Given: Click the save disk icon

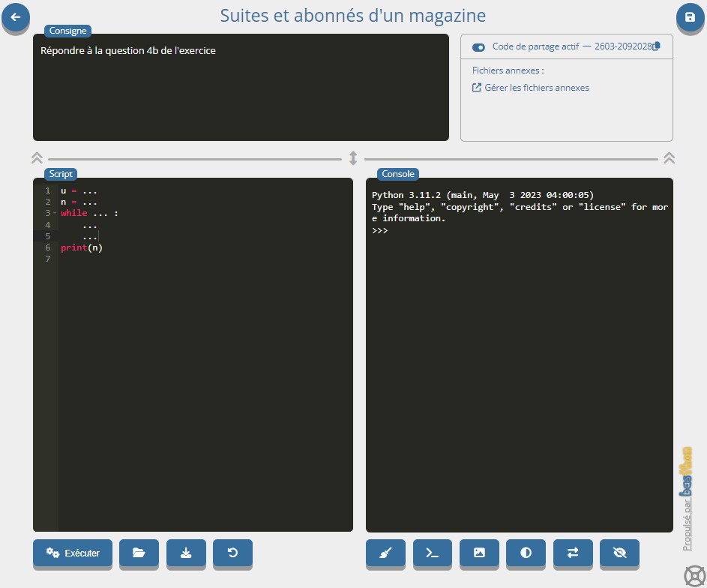Looking at the screenshot, I should [690, 16].
